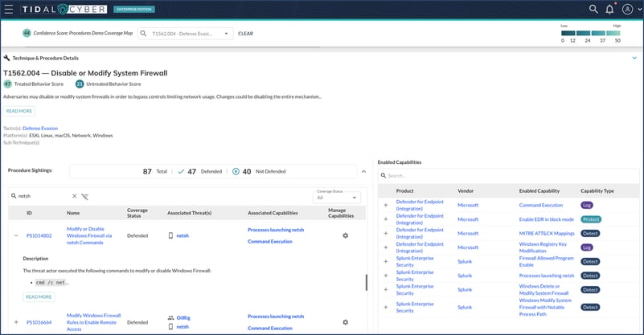Open procedure ID PS1014802 link

(39, 235)
